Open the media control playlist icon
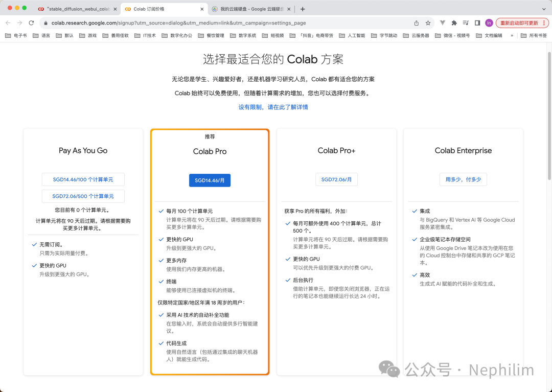The width and height of the screenshot is (552, 392). coord(466,23)
